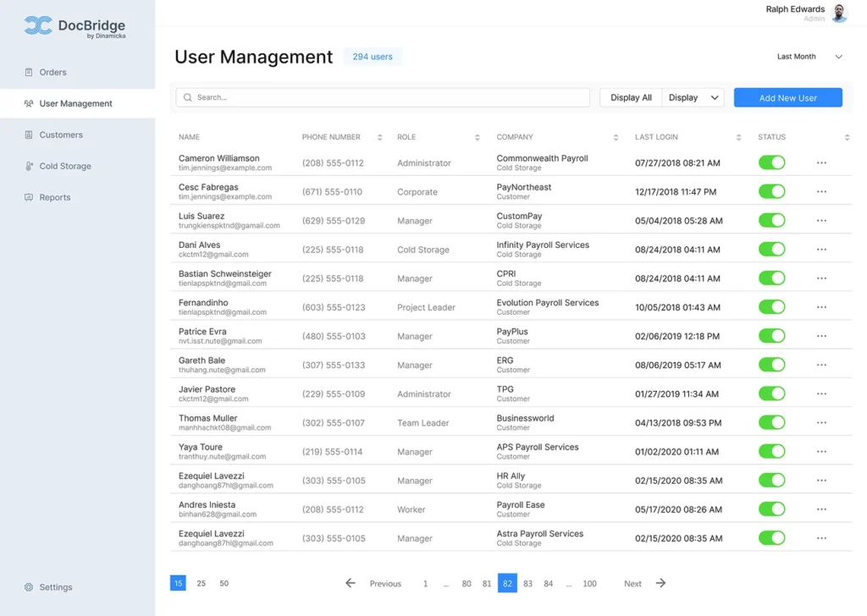Open more options for Fernandinho
The width and height of the screenshot is (867, 616).
point(821,307)
